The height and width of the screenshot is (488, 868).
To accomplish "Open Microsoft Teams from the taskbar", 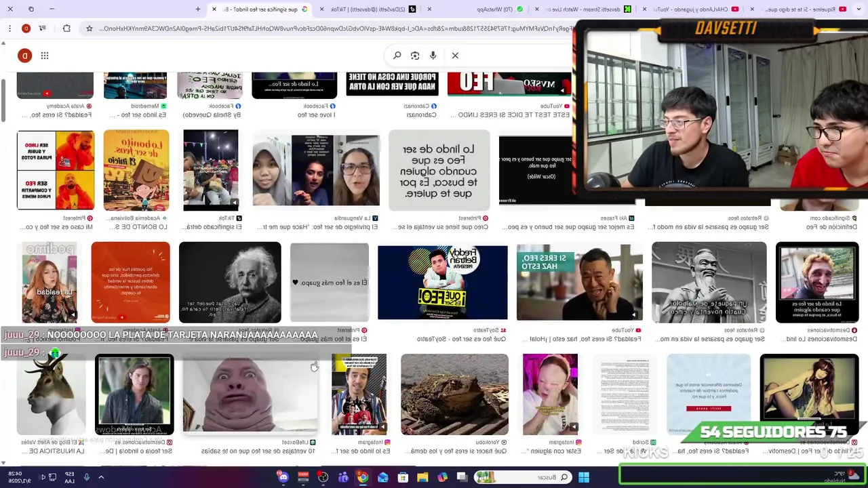I will [x=343, y=477].
